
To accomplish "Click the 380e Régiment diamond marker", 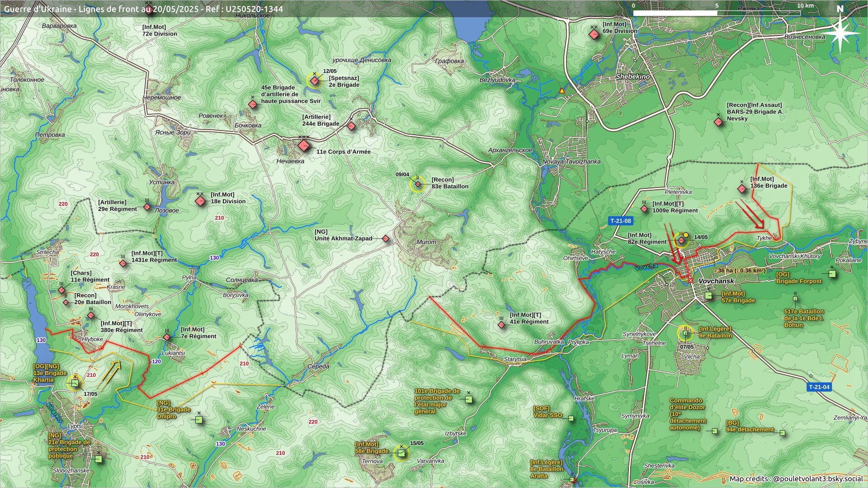I will [91, 315].
